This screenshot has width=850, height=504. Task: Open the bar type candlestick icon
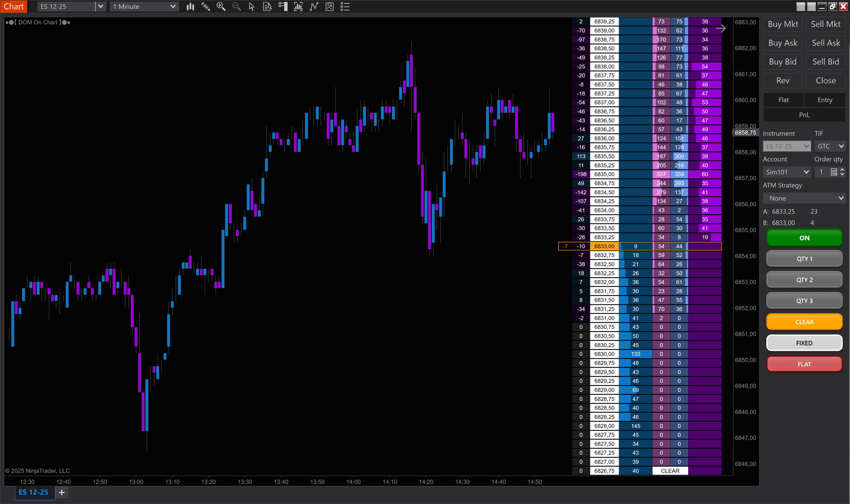[x=190, y=6]
